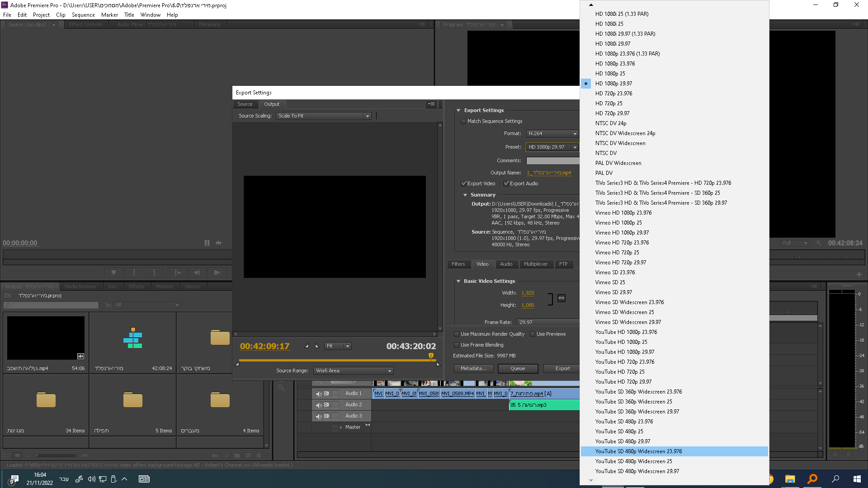Toggle Audio 1 track speaker icon
The image size is (868, 488).
click(318, 394)
